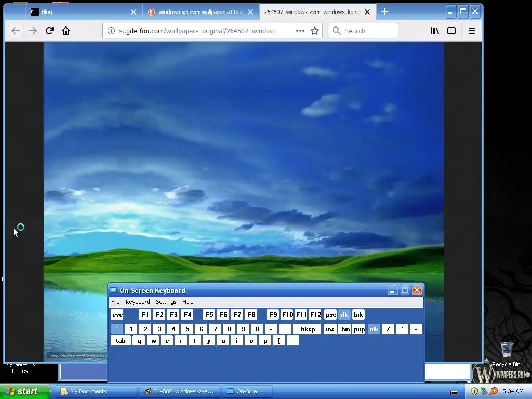
Task: Close the Blog tab
Action: pos(134,12)
